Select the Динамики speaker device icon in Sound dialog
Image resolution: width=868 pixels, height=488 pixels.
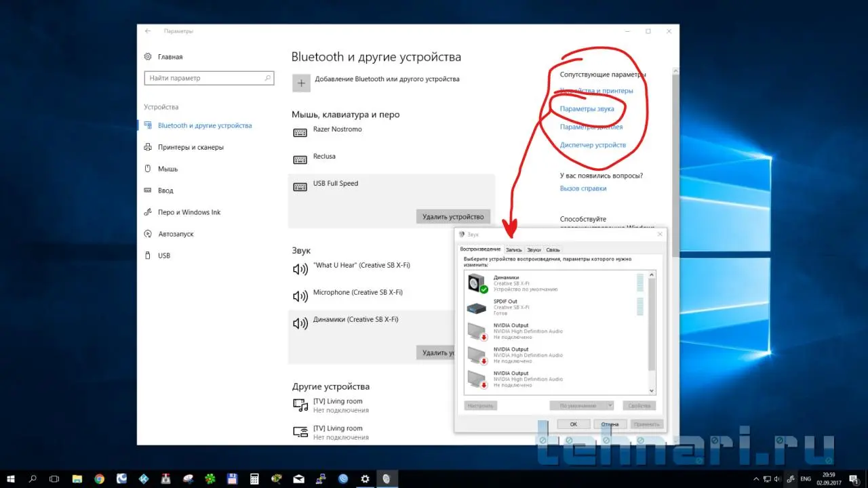click(477, 283)
